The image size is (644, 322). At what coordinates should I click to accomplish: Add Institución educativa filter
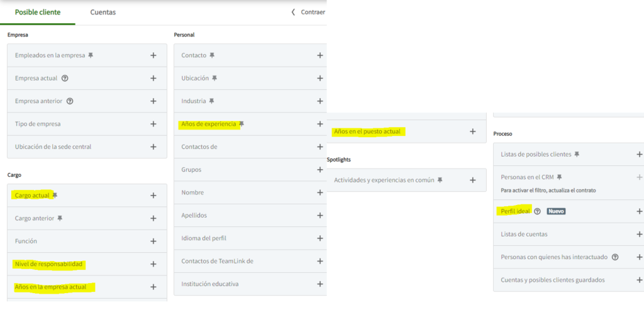(x=320, y=284)
